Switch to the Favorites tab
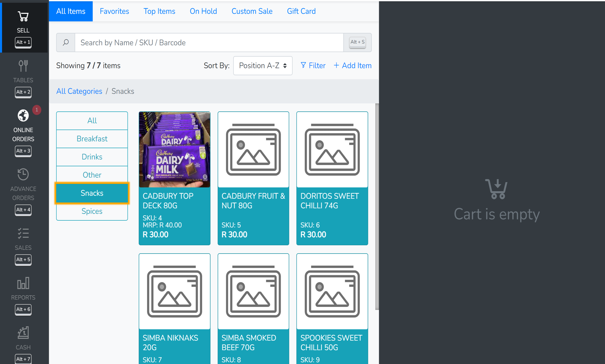The height and width of the screenshot is (364, 605). pos(114,11)
